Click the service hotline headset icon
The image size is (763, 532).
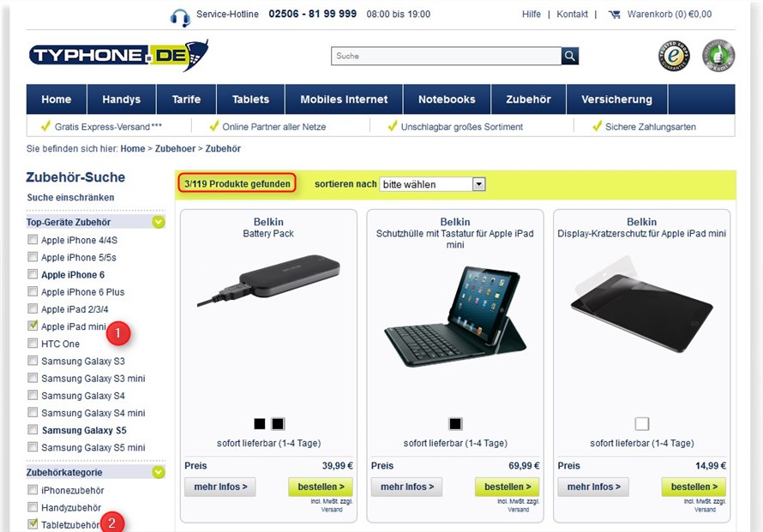coord(180,17)
